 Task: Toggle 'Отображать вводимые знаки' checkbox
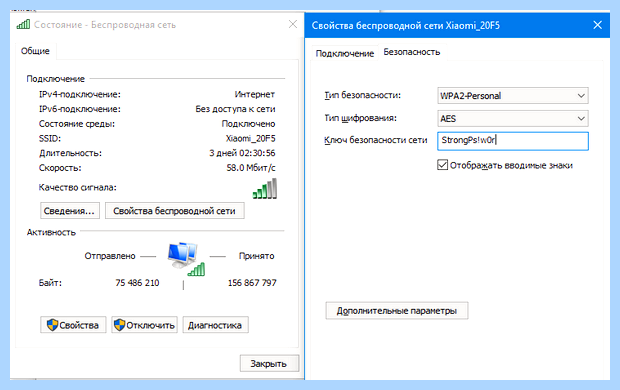click(442, 165)
